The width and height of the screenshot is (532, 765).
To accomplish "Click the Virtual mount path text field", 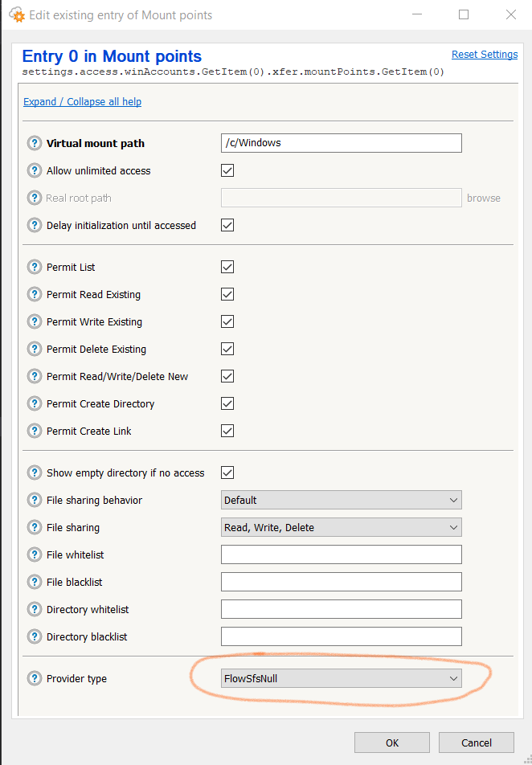I will [341, 143].
